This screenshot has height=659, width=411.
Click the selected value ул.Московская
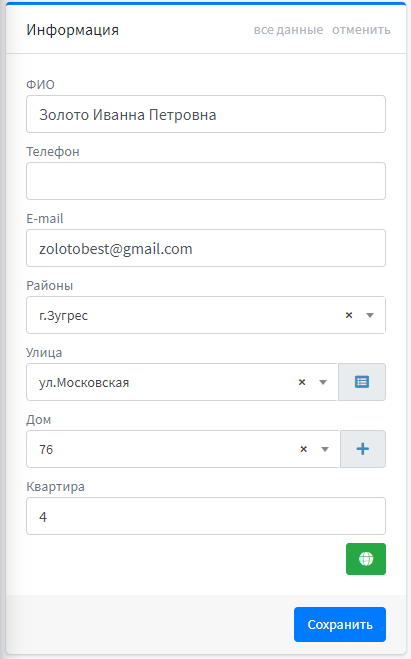(84, 382)
